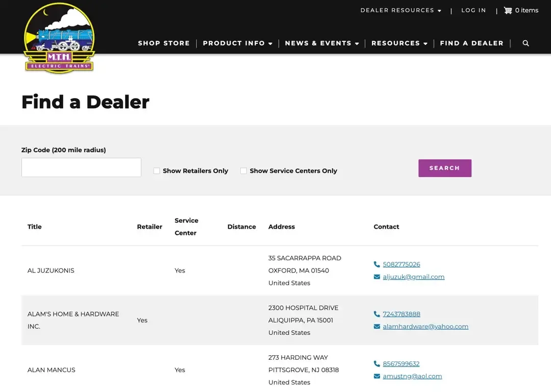
Task: Click phone icon next to 5082775026
Action: pyautogui.click(x=377, y=264)
